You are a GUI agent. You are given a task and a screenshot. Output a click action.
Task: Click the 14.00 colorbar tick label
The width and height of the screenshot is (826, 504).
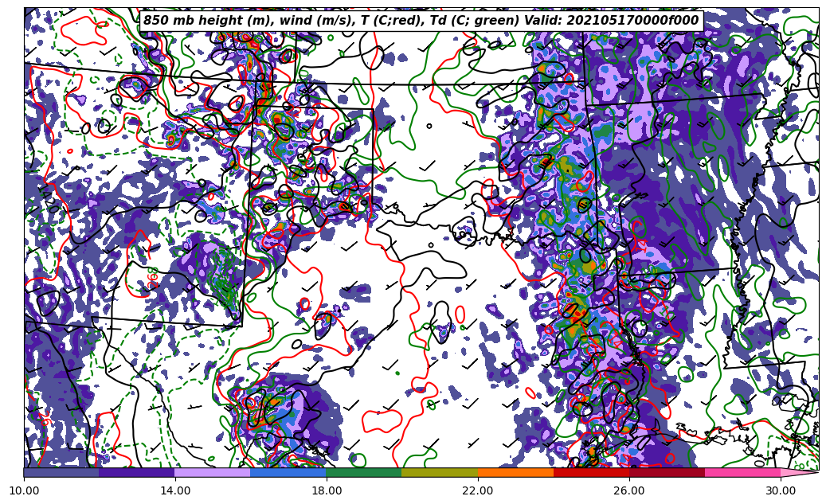174,490
